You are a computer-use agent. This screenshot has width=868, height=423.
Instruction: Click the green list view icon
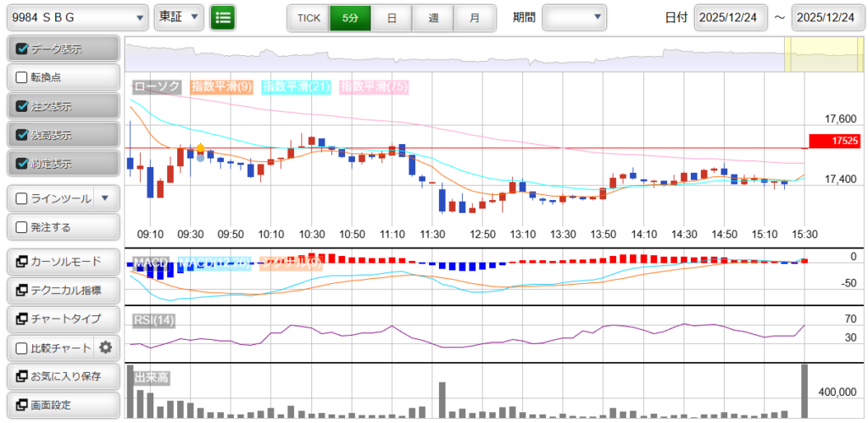(223, 17)
